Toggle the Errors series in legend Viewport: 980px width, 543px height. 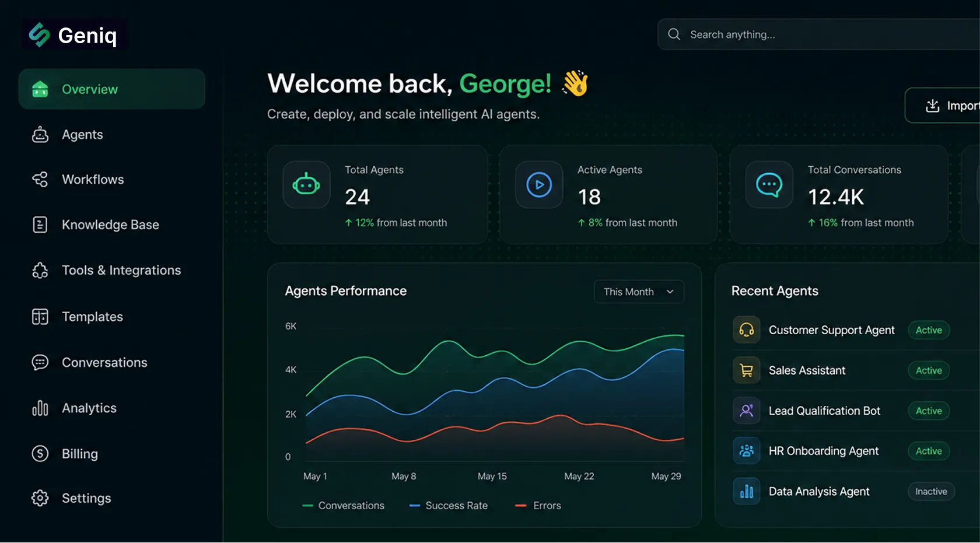pyautogui.click(x=538, y=506)
